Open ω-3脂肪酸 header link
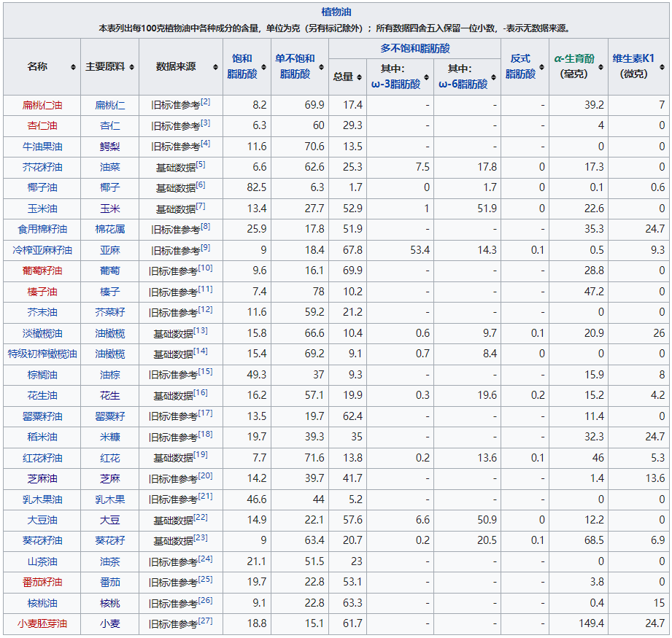 395,84
